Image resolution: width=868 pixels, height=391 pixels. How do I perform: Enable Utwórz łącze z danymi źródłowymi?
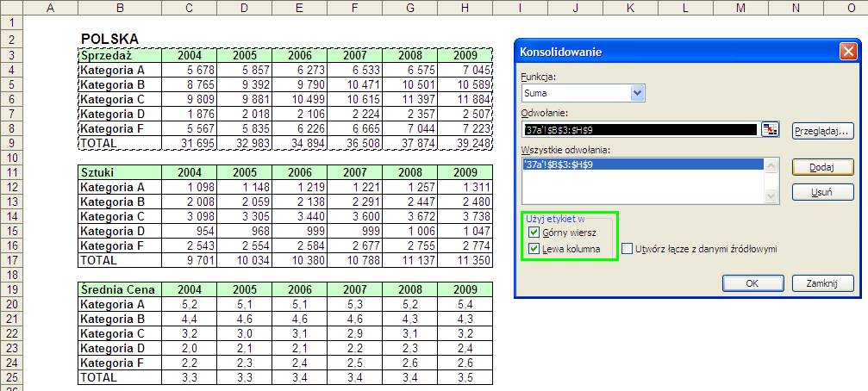click(627, 249)
